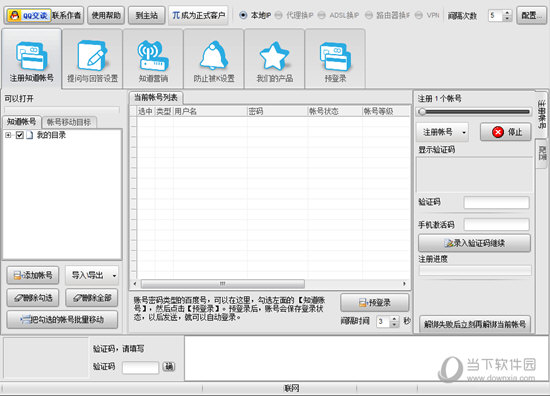The height and width of the screenshot is (396, 550).
Task: Open the 导入导出 dropdown arrow
Action: [114, 276]
